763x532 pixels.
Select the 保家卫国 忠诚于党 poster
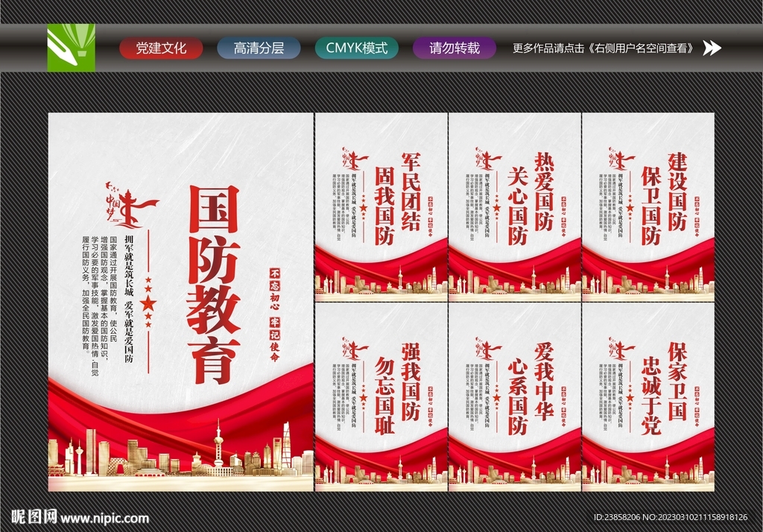(648, 396)
